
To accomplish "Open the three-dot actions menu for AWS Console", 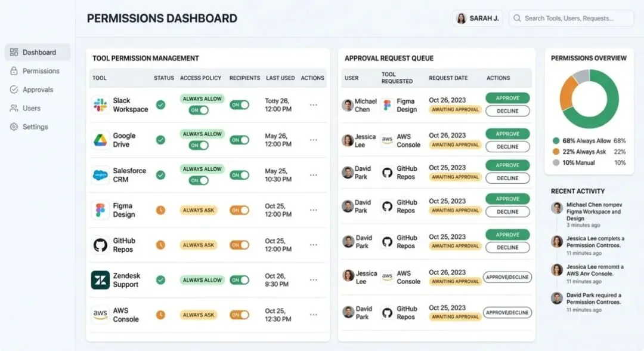I will [x=313, y=315].
